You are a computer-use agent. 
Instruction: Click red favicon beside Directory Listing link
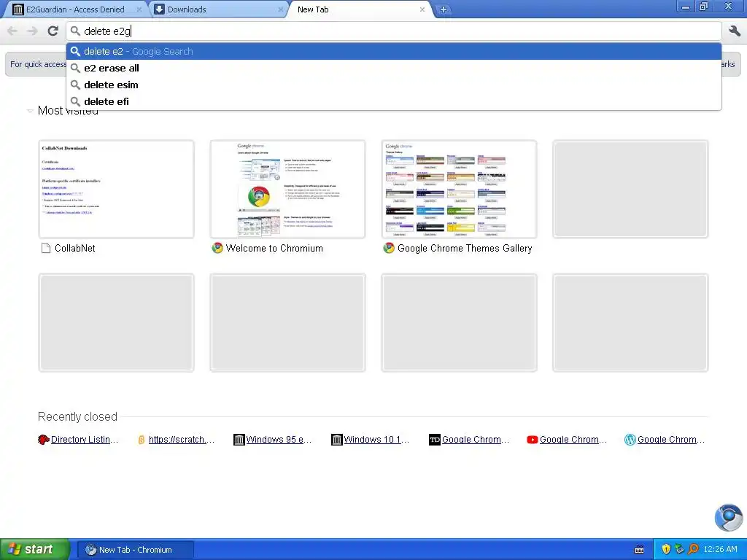[x=43, y=440]
